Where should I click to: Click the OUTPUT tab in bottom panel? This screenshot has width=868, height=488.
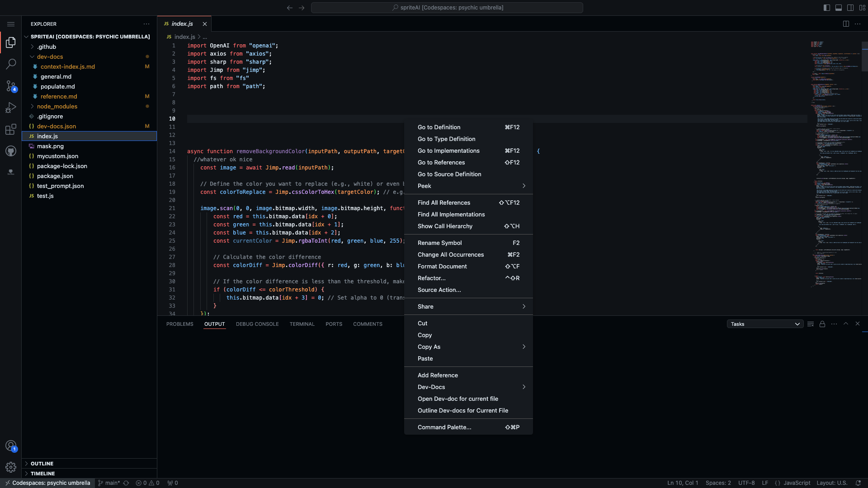point(214,324)
